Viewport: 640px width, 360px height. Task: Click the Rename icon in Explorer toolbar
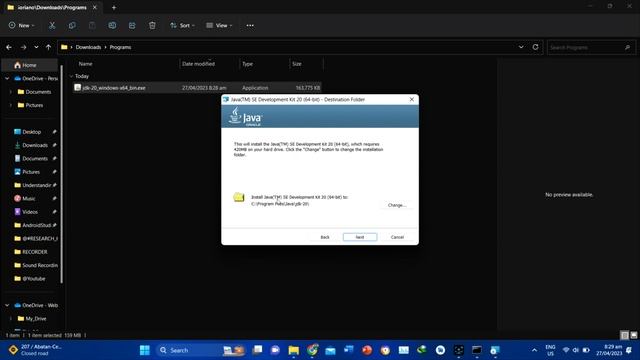(112, 25)
